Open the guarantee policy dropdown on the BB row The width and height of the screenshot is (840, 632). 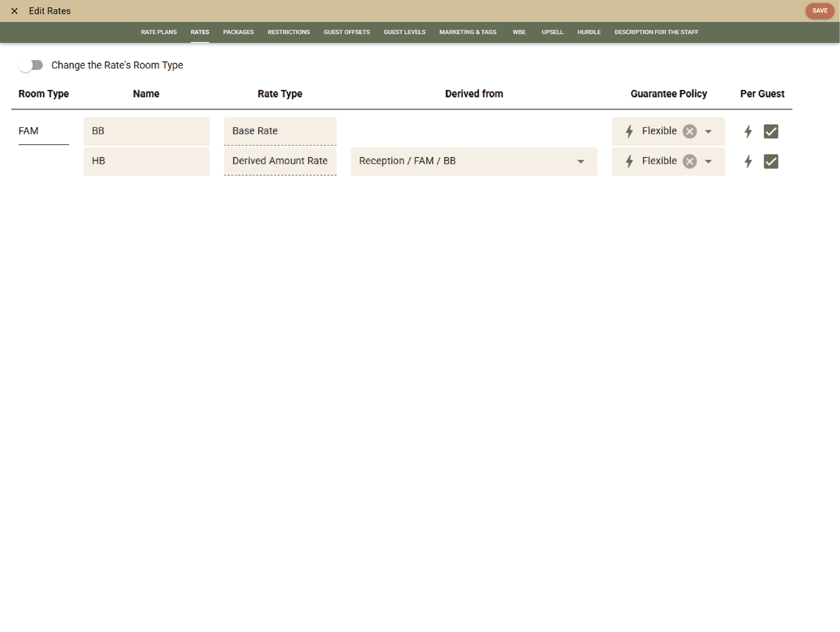[x=709, y=131]
